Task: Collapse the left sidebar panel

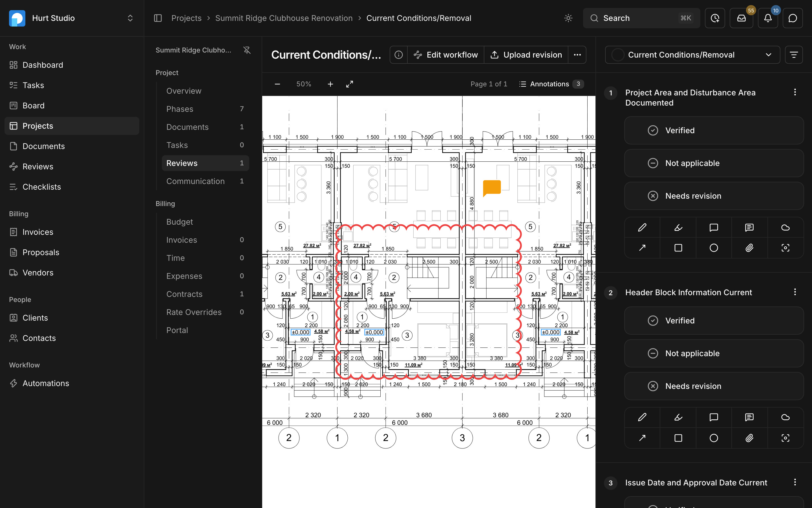Action: pos(158,18)
